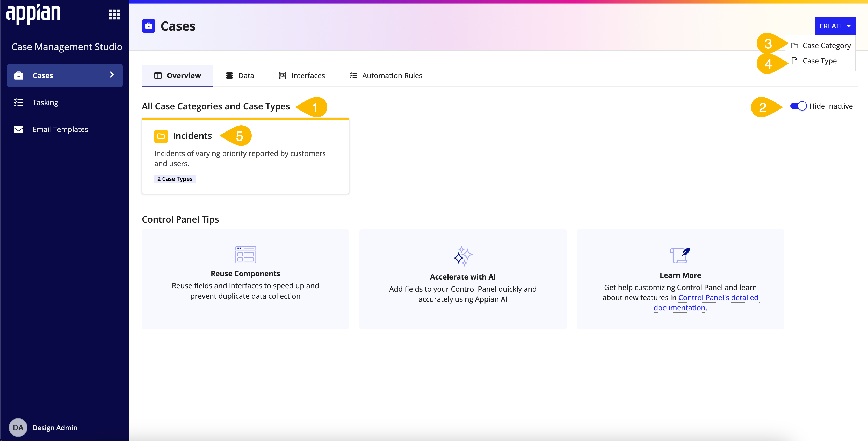
Task: Open the Incidents case category title
Action: (x=192, y=136)
